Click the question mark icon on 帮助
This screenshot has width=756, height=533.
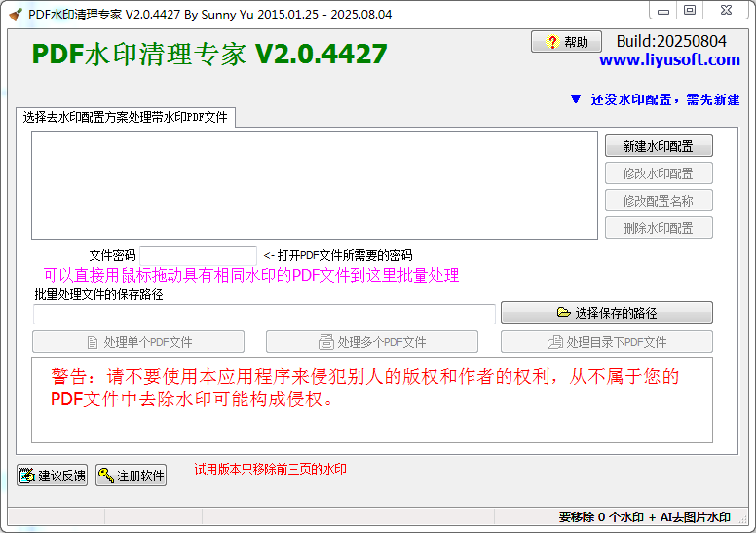point(552,42)
